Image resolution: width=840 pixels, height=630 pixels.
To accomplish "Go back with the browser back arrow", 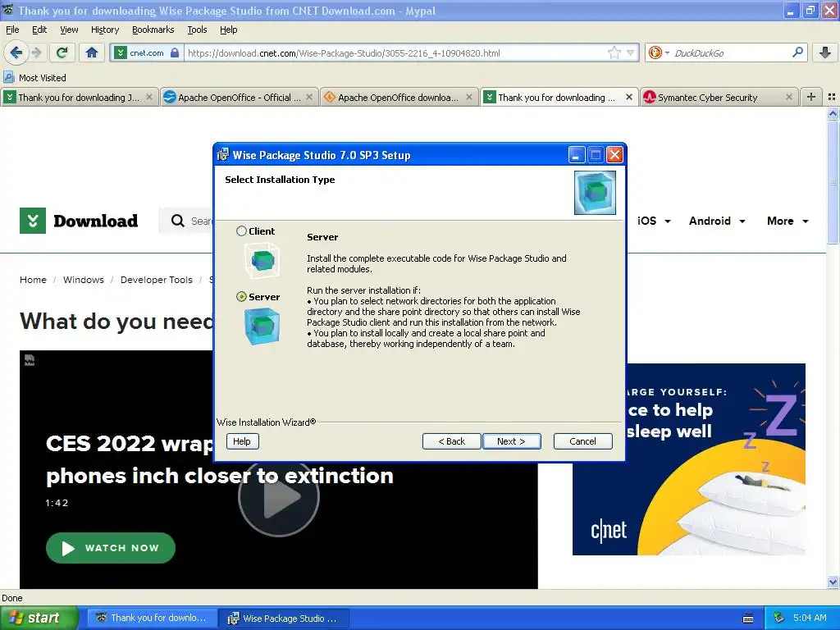I will pos(16,52).
